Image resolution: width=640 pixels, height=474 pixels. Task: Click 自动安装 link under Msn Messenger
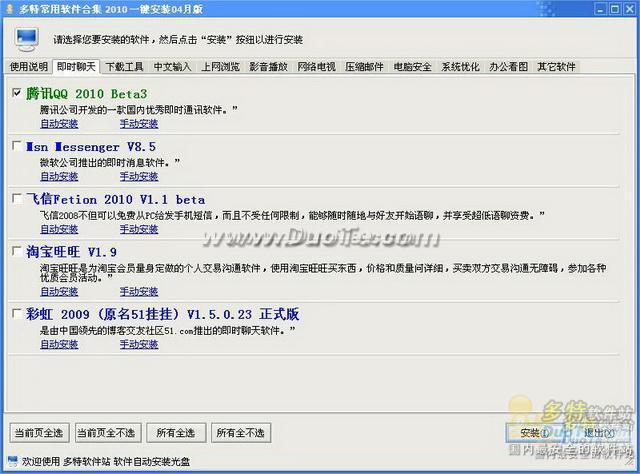click(59, 176)
